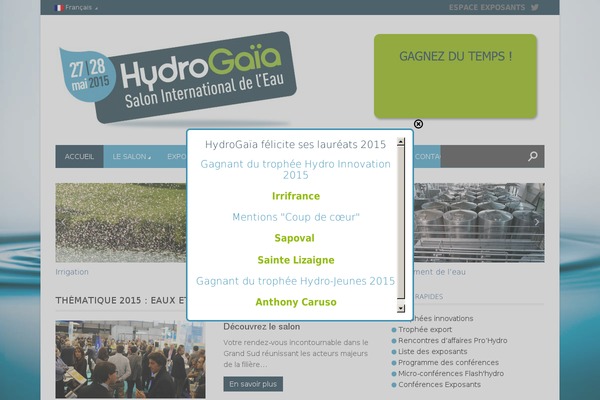Open Rencontres d'affaires Pro'Hydro link
Viewport: 600px width, 400px height.
point(452,341)
